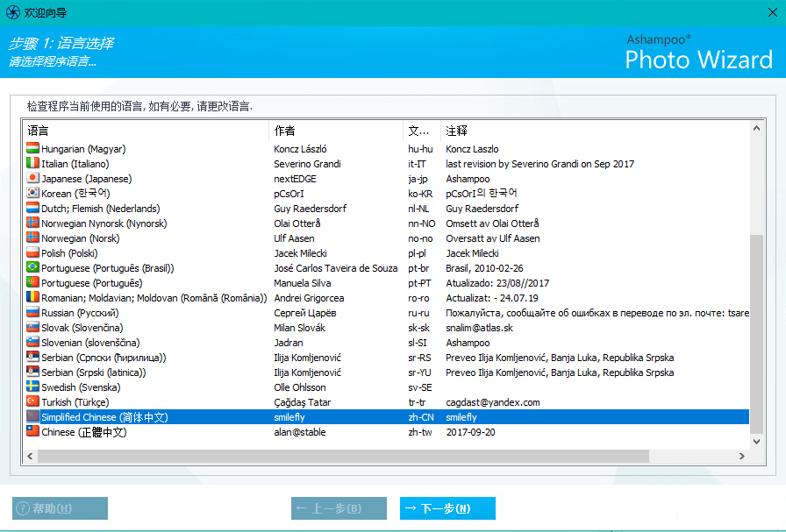Select Dutch; Flemish (Nederlands) row
The width and height of the screenshot is (786, 532).
coord(387,209)
